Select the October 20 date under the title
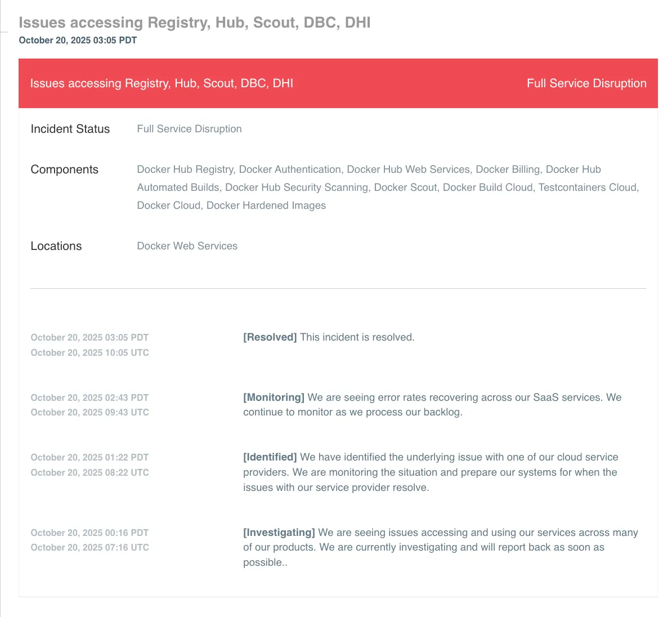The height and width of the screenshot is (617, 672). pos(77,40)
